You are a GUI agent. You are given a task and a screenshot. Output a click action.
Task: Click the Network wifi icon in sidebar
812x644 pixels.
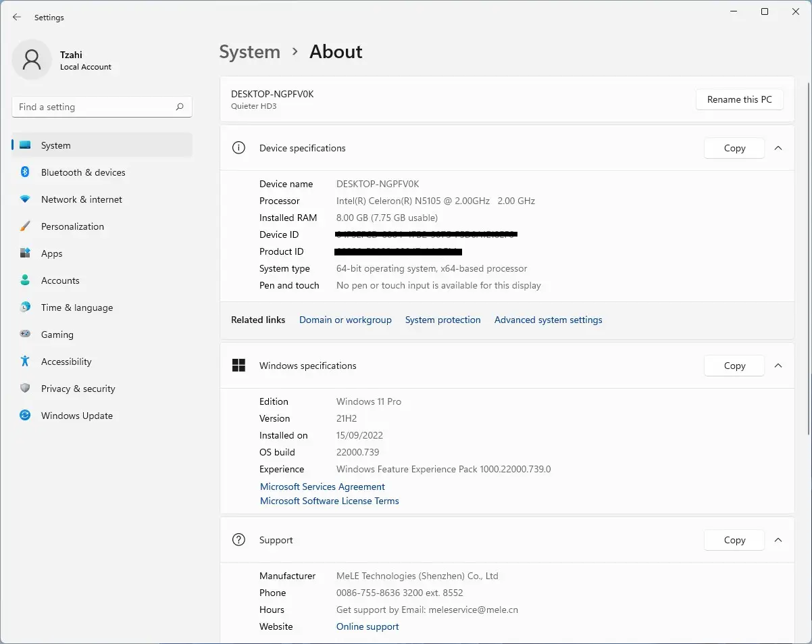tap(25, 199)
